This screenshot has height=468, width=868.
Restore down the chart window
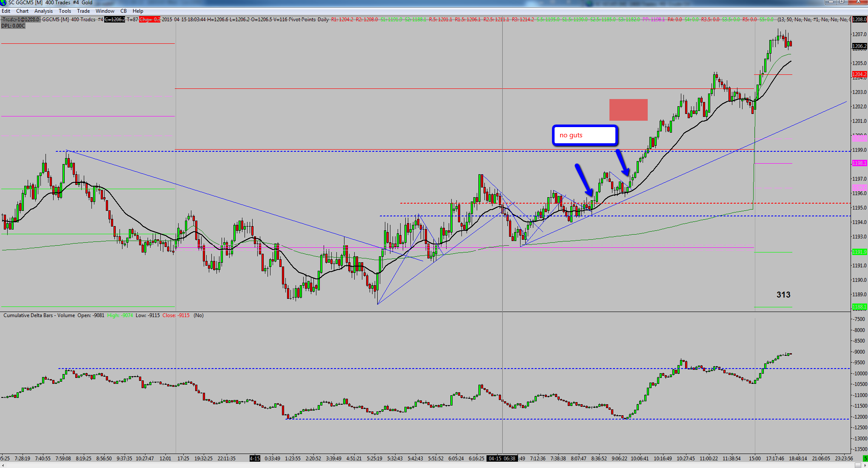click(842, 2)
